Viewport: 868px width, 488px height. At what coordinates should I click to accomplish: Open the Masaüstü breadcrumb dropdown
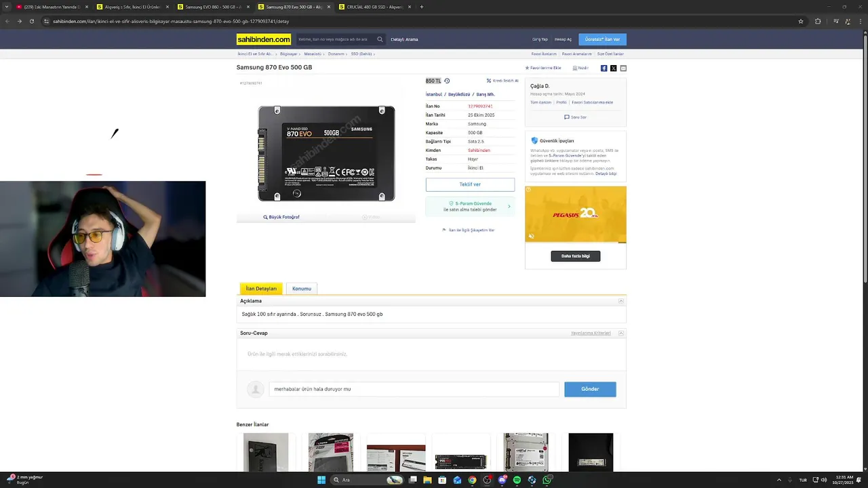tap(314, 54)
